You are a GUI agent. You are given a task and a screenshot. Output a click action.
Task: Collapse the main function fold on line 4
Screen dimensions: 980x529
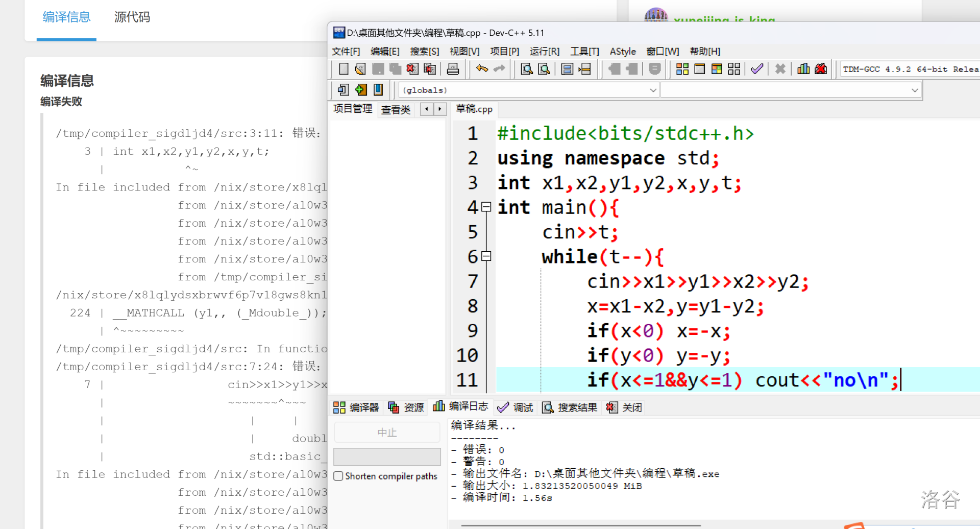(486, 207)
